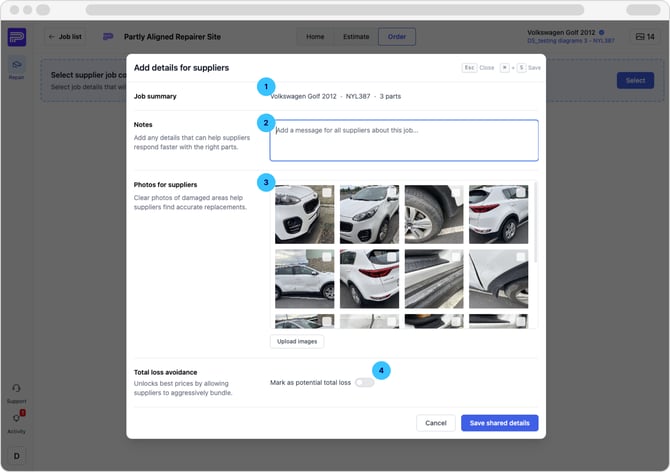Open the image count icon showing 14
This screenshot has height=472, width=670.
click(x=645, y=37)
